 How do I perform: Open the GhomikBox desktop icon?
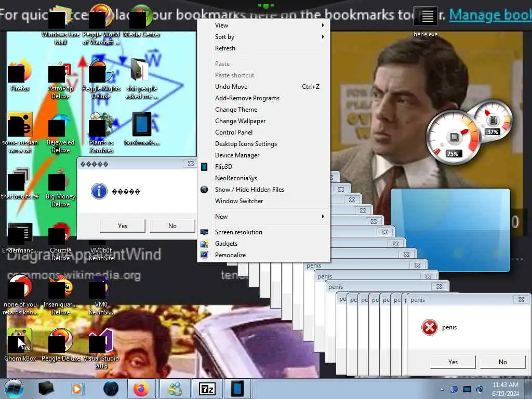20,344
